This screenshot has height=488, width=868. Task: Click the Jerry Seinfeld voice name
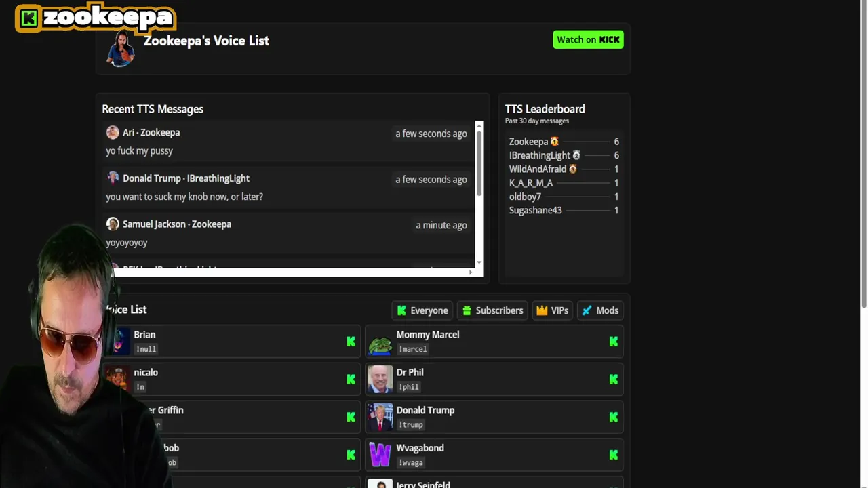(423, 484)
